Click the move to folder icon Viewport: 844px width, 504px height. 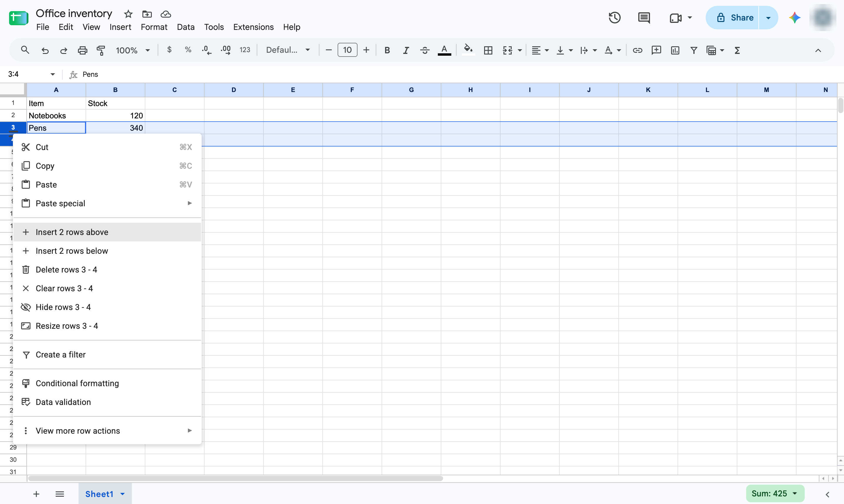click(147, 14)
